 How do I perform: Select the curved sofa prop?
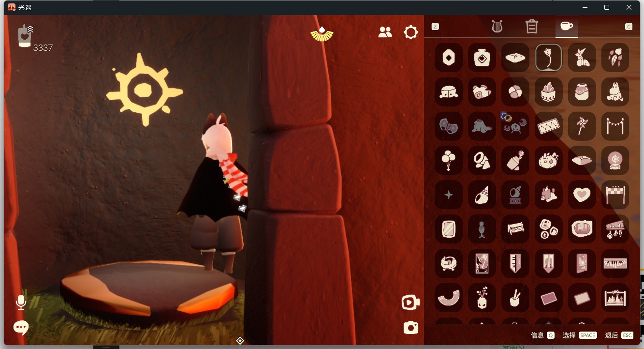(449, 298)
